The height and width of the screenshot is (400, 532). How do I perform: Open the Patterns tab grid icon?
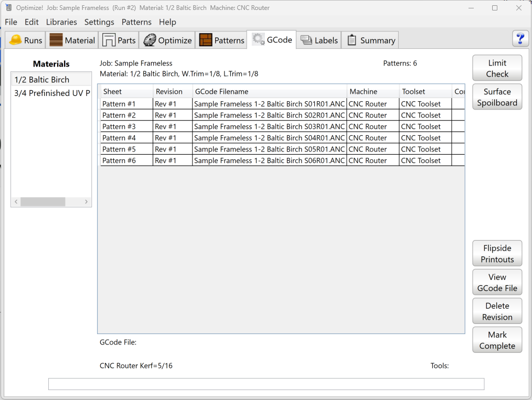click(206, 40)
